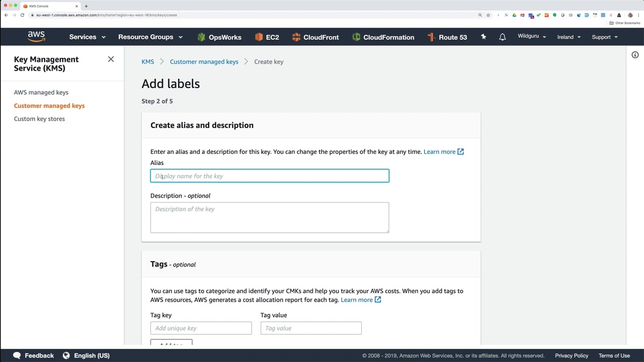Screen dimensions: 644x362
Task: Open the CloudFormation shortcut
Action: pos(383,37)
